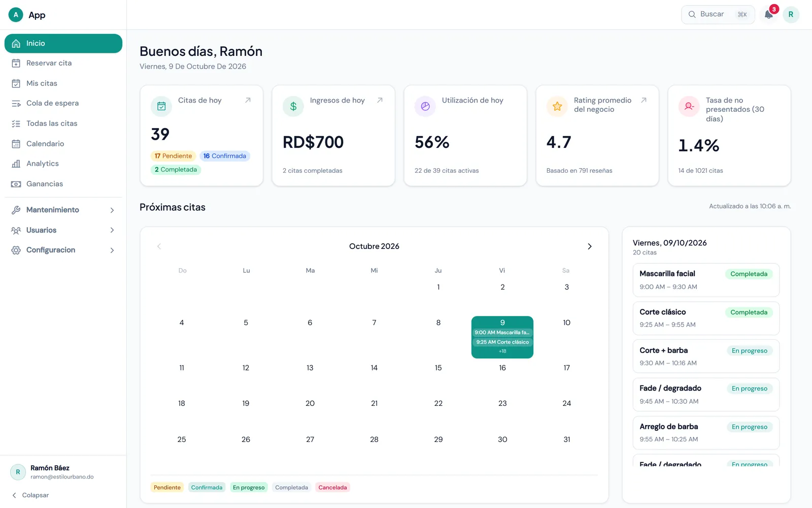Select the En progreso legend chip
This screenshot has height=508, width=812.
point(249,488)
